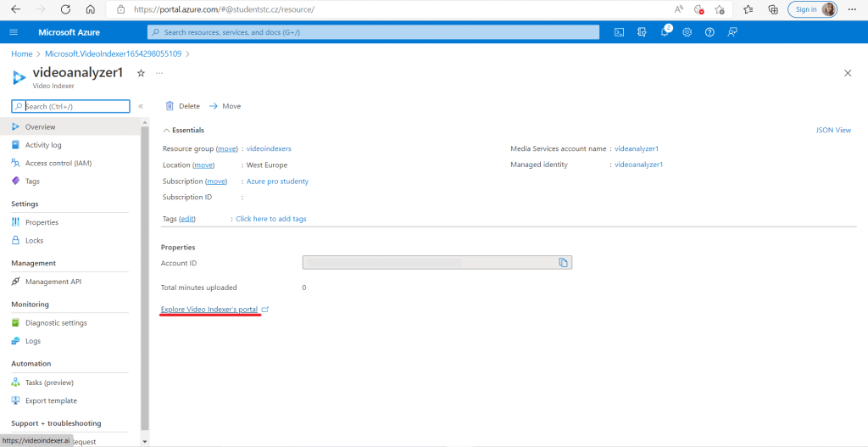Viewport: 868px width, 447px height.
Task: Open JSON View link
Action: point(832,131)
